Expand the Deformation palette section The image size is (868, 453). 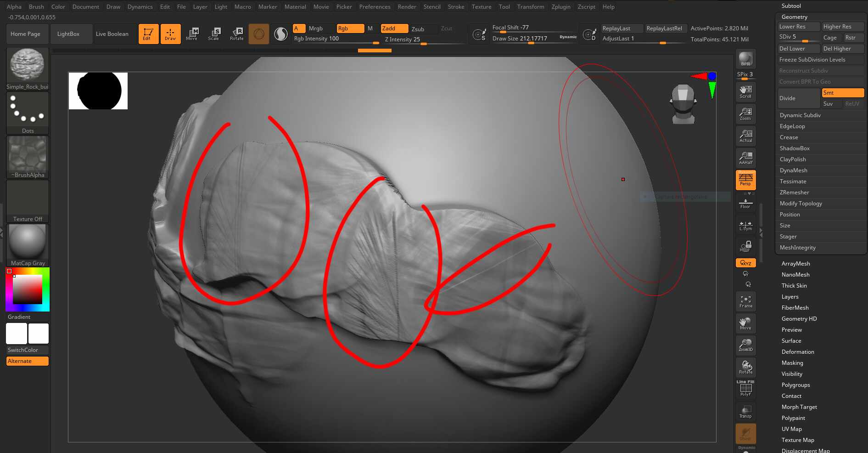click(x=798, y=352)
